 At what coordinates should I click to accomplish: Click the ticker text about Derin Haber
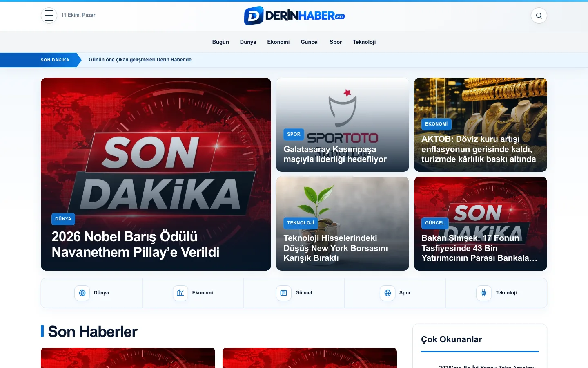(x=141, y=60)
